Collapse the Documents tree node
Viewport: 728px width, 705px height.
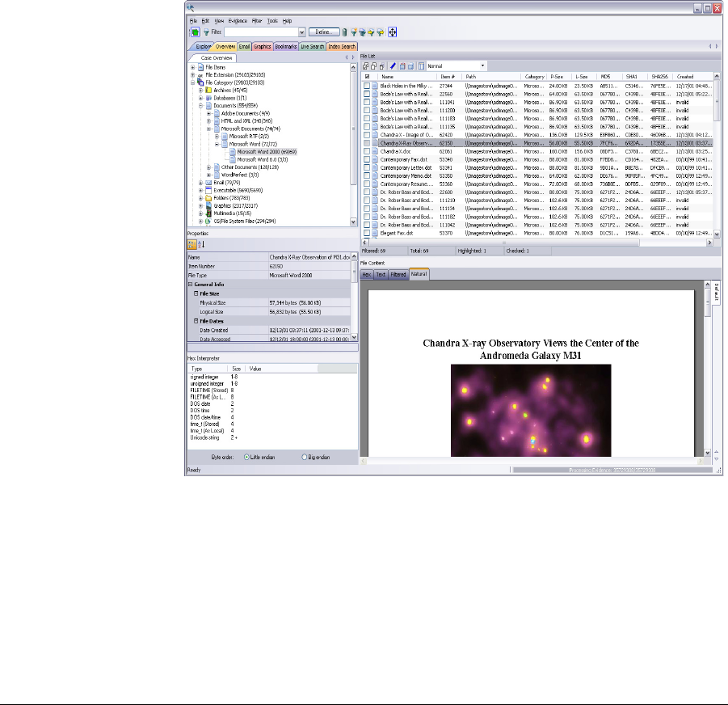tap(200, 105)
